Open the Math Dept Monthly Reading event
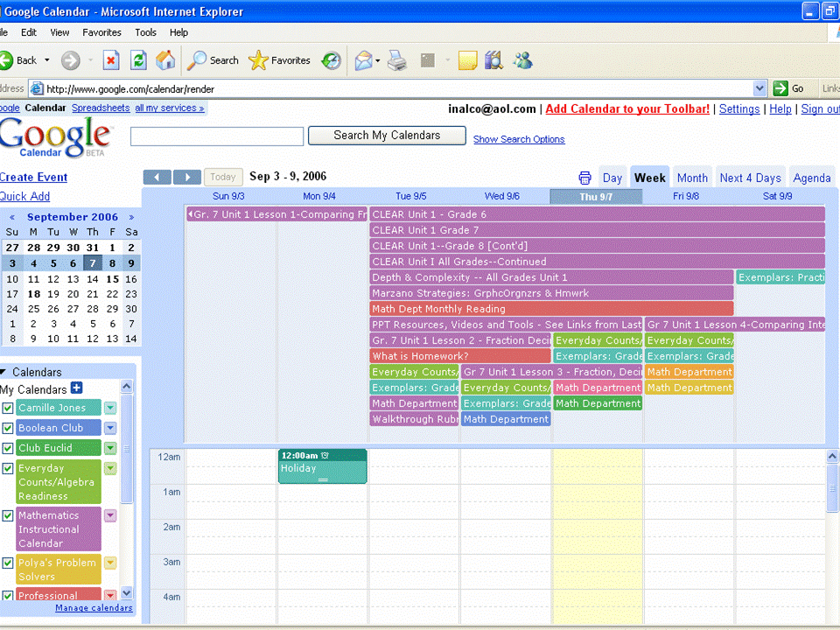Viewport: 840px width, 630px height. (551, 309)
